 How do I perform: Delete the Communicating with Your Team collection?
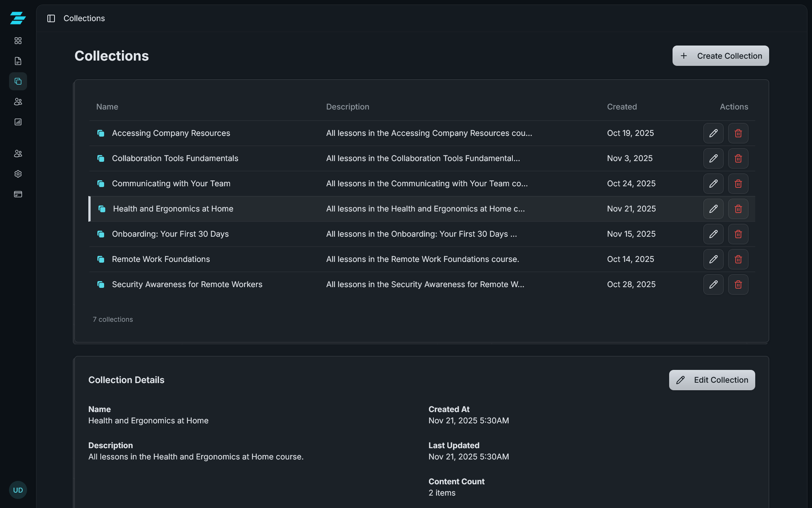point(738,184)
